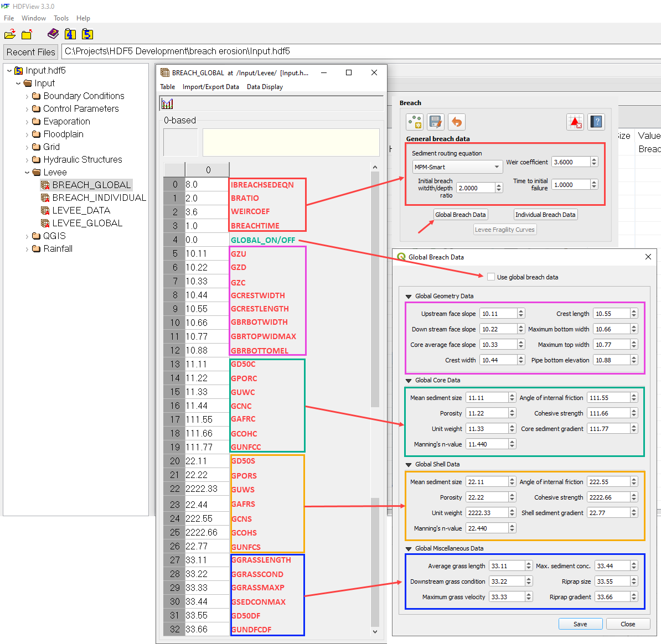Click Save in Global Breach Data dialog
Viewport: 661px width, 644px height.
(580, 624)
